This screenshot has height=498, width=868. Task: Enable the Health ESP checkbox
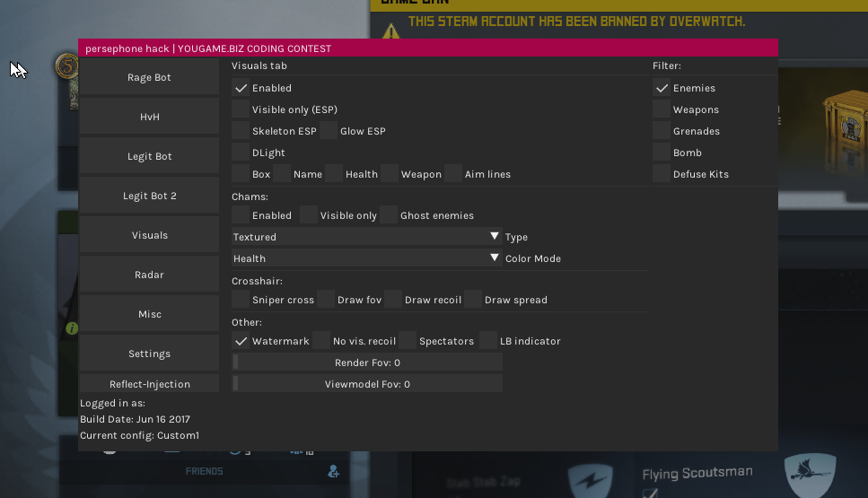click(x=334, y=174)
